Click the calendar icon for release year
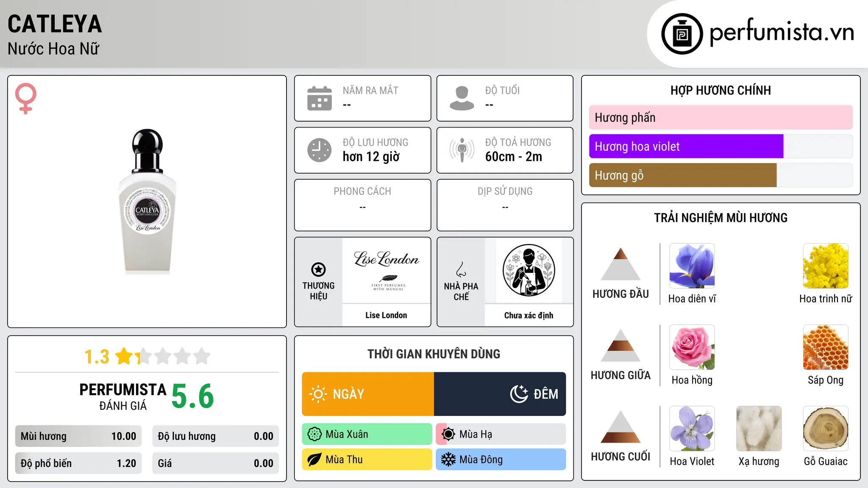868x488 pixels. 320,98
